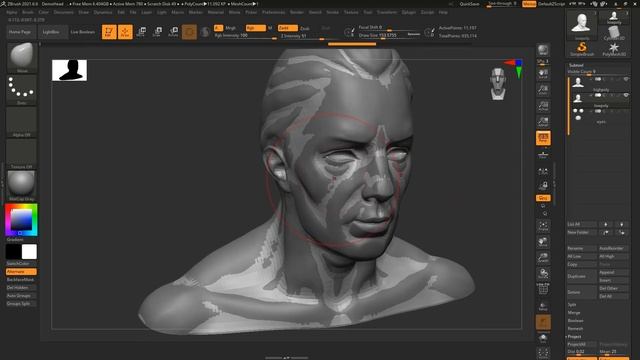Open the color picker square

pyautogui.click(x=22, y=220)
